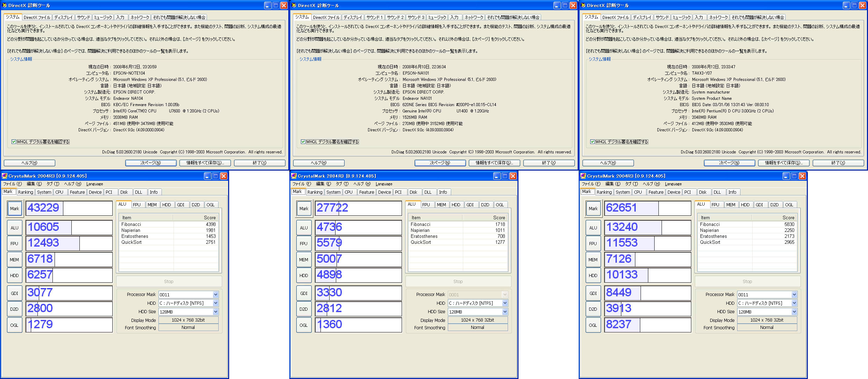The height and width of the screenshot is (379, 868).
Task: Click DirectX title bar icon in middle dialog
Action: [294, 5]
